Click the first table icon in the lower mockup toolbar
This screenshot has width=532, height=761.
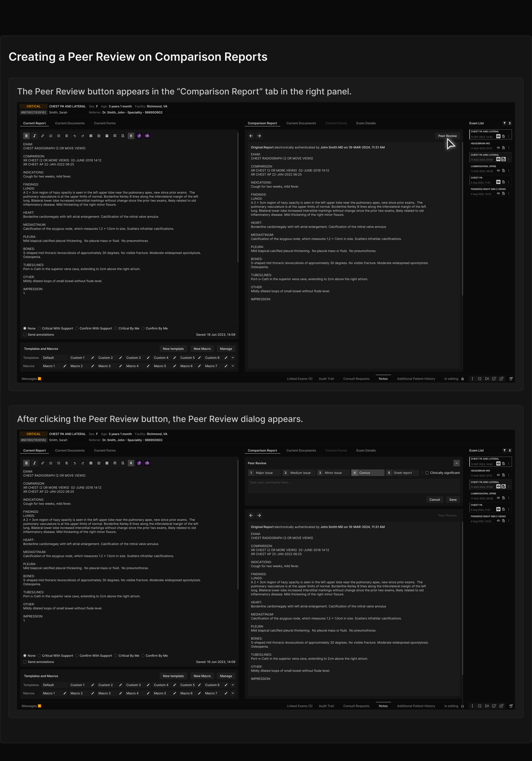click(x=91, y=463)
